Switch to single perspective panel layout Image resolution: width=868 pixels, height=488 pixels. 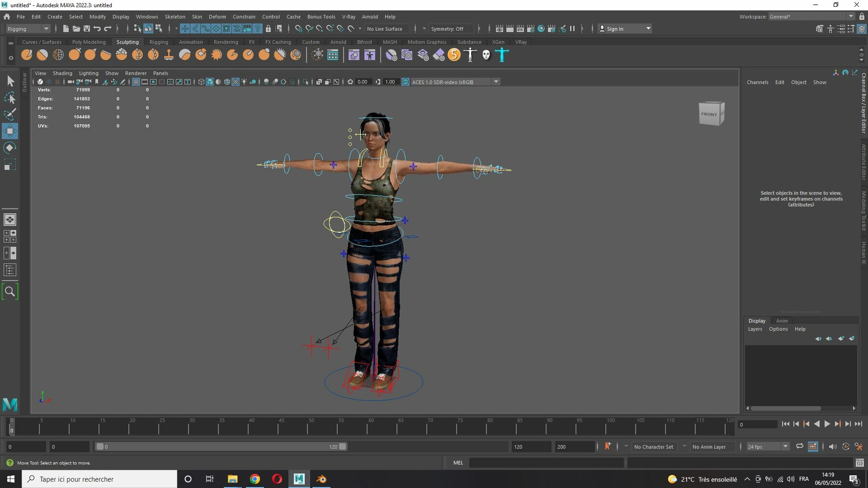point(10,220)
